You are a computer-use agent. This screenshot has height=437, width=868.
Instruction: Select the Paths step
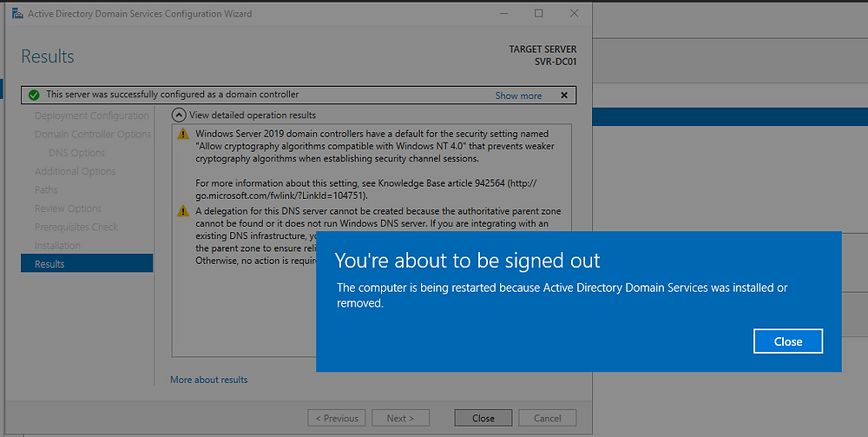(46, 190)
